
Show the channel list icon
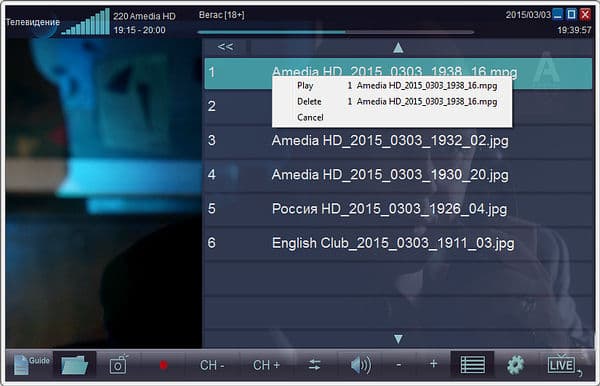[x=473, y=365]
